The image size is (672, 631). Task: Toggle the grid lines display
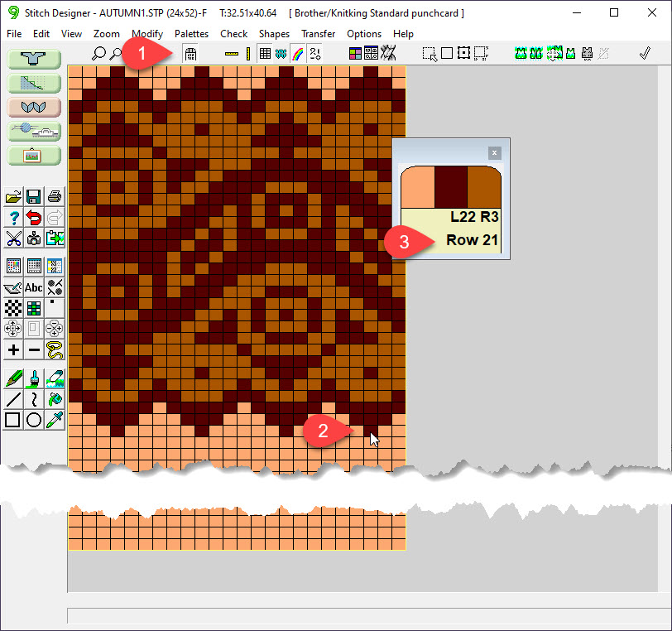coord(266,54)
